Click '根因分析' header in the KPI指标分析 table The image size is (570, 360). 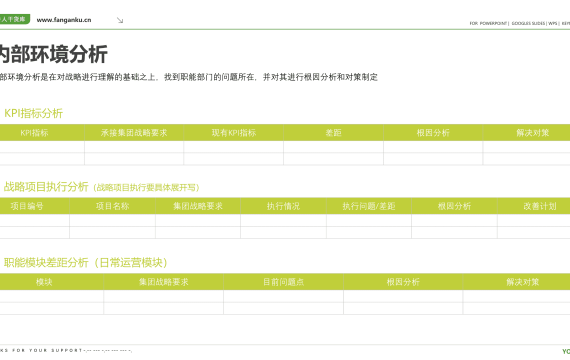pos(433,133)
